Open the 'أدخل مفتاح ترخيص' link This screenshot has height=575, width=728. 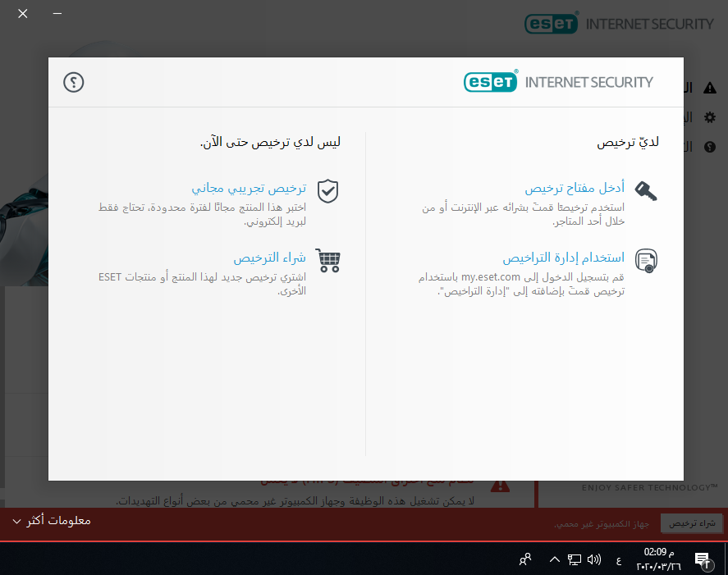click(x=575, y=188)
